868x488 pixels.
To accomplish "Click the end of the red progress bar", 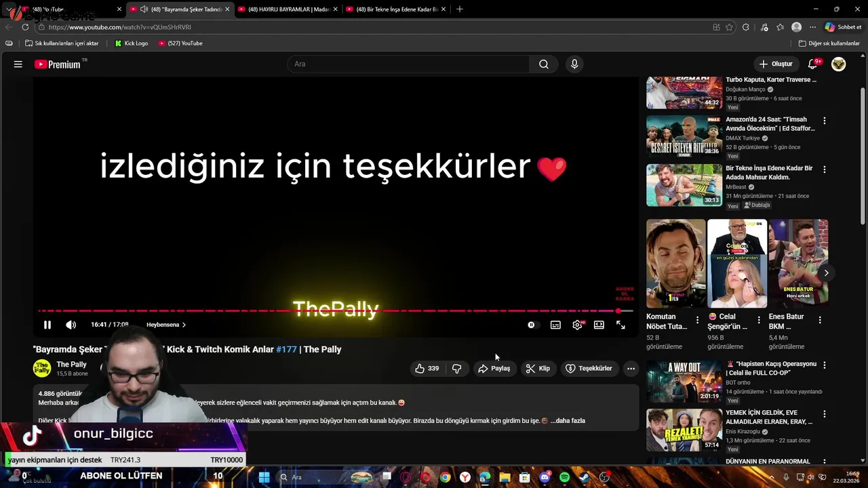I will [618, 311].
